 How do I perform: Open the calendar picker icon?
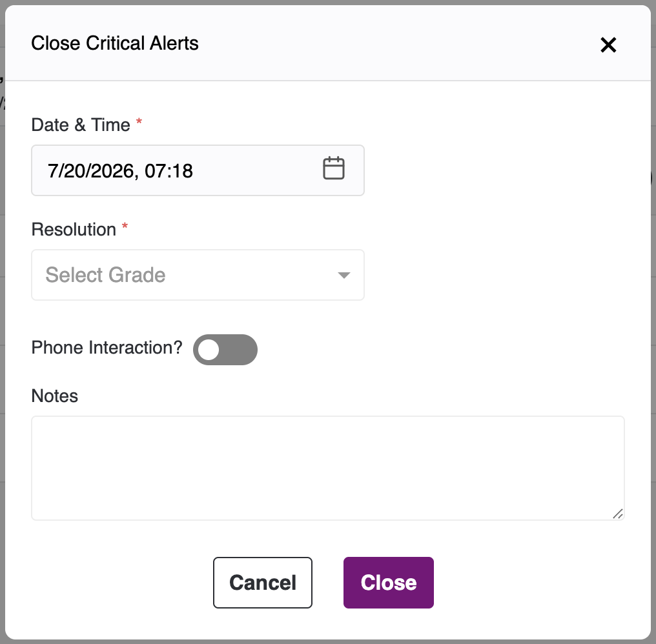[x=333, y=168]
